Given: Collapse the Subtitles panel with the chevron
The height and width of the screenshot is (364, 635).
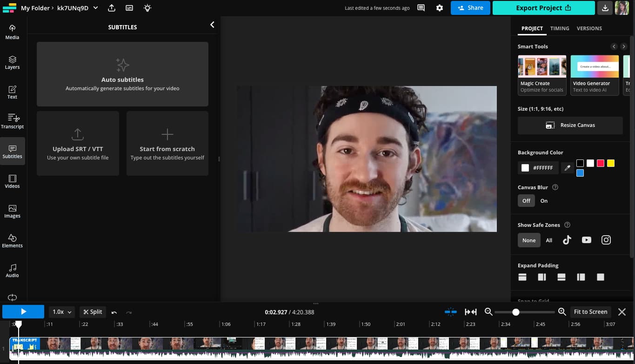Looking at the screenshot, I should 212,25.
